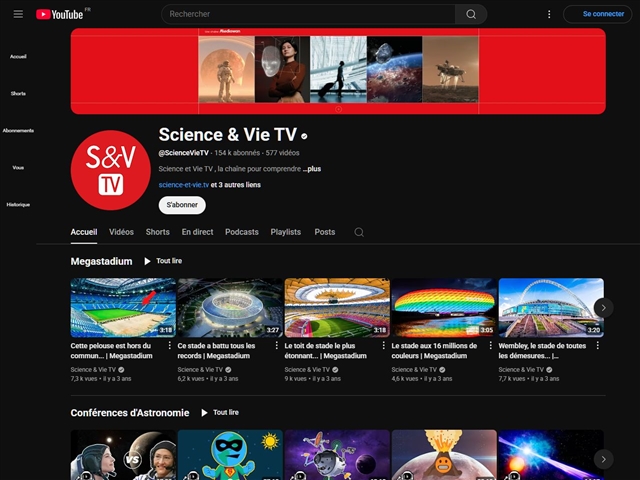Open the yellow-roof stadium thumbnail
Screen dimensions: 640x480
point(337,308)
